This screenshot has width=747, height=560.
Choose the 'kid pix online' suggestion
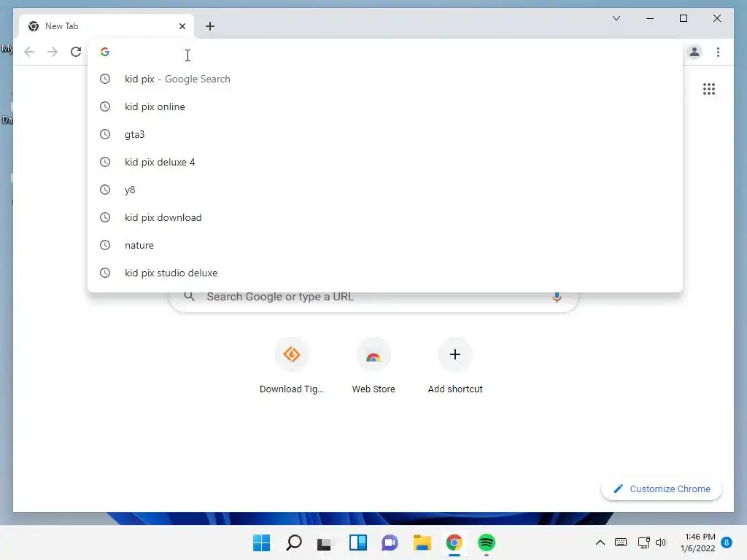tap(385, 106)
